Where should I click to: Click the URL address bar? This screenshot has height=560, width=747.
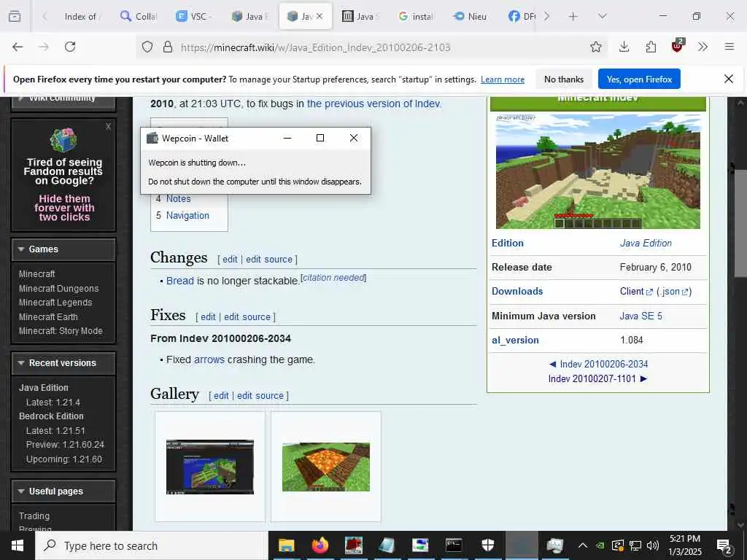tap(371, 47)
